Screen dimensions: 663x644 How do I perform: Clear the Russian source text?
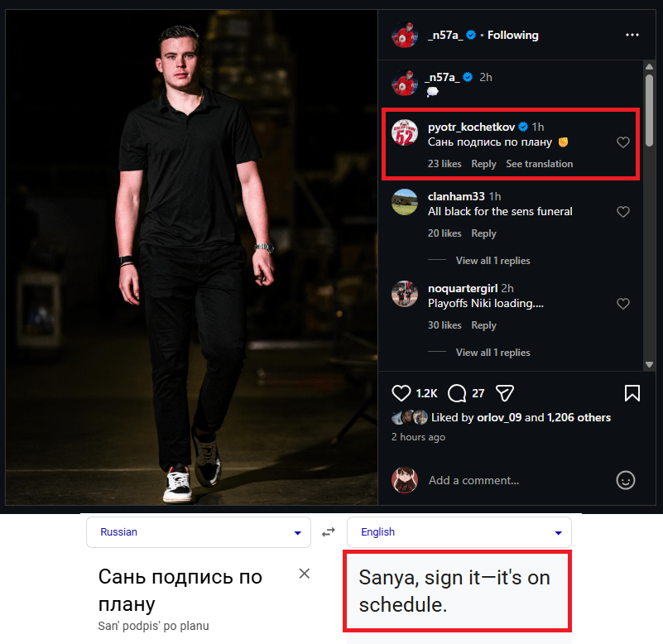(305, 574)
